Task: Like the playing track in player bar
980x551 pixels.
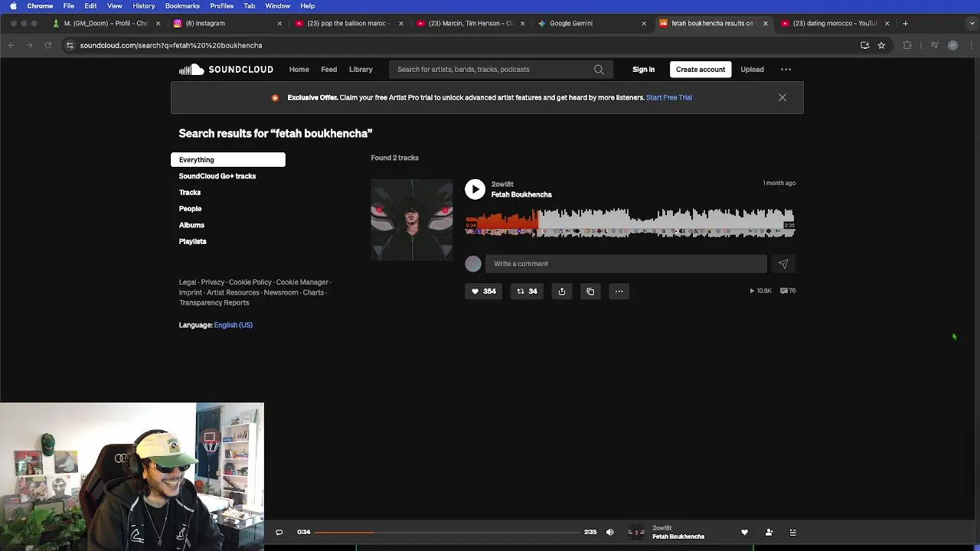Action: (x=744, y=533)
